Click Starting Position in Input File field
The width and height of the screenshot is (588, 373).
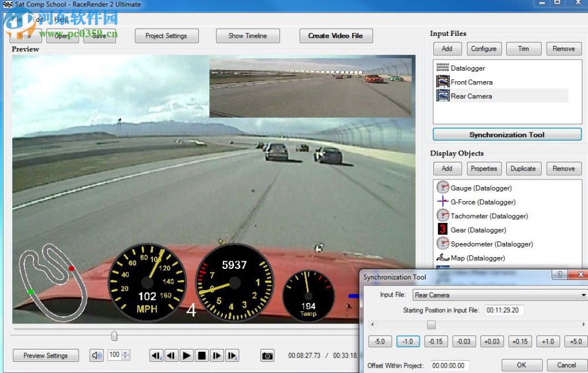tap(504, 310)
